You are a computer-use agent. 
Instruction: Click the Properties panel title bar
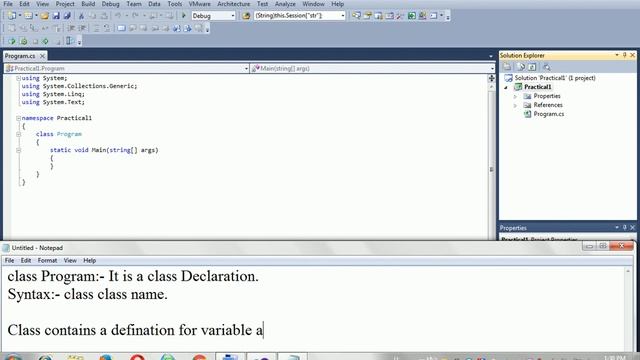click(567, 228)
